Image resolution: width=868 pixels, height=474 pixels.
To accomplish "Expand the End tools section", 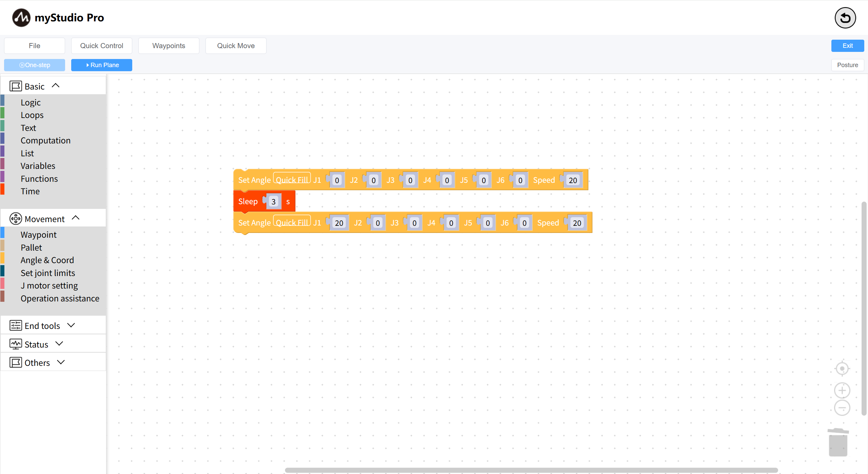I will coord(71,325).
